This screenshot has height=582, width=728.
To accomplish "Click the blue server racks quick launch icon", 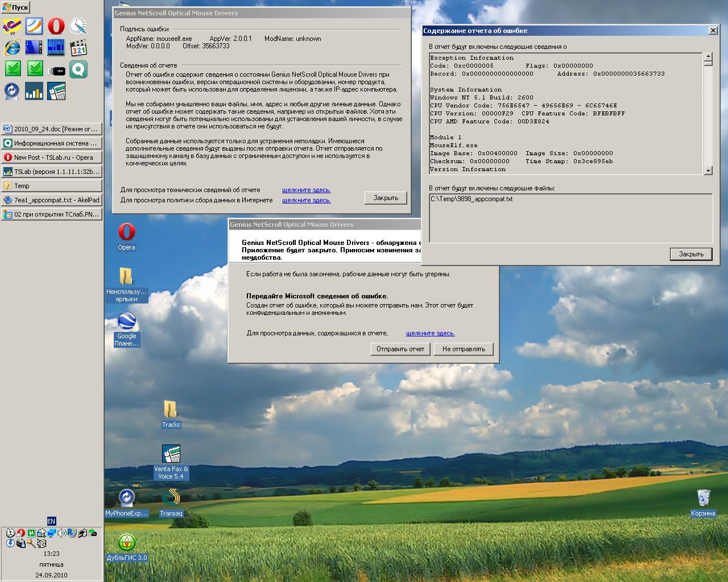I will pos(56,48).
